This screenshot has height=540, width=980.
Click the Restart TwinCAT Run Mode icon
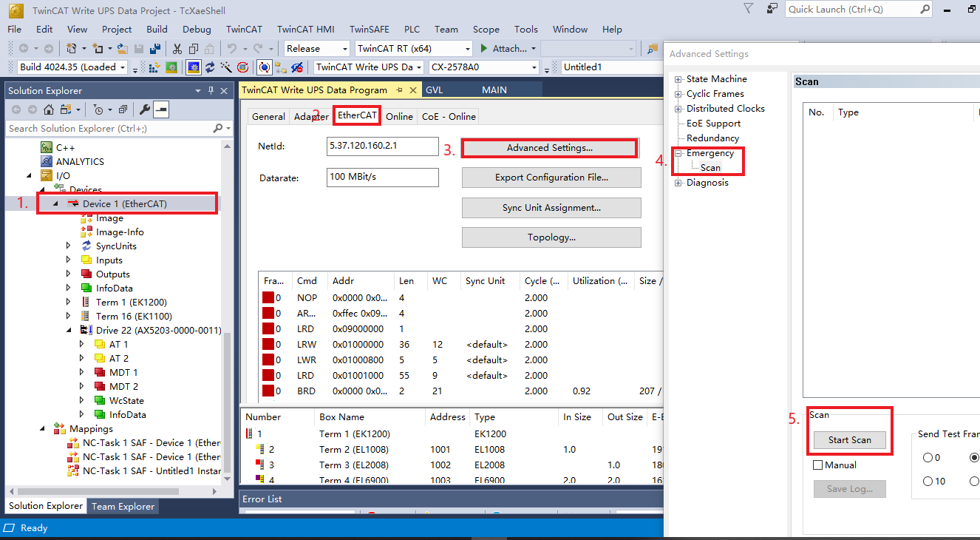pyautogui.click(x=171, y=67)
